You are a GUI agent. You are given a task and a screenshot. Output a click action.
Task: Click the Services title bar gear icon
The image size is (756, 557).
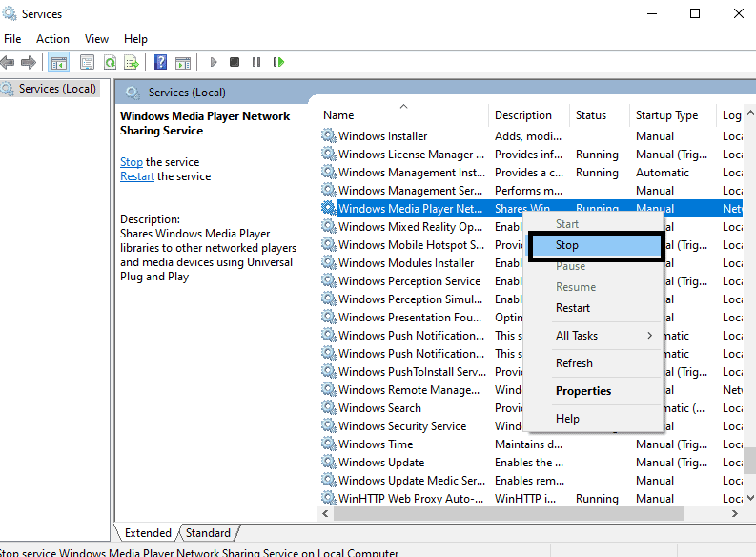10,13
